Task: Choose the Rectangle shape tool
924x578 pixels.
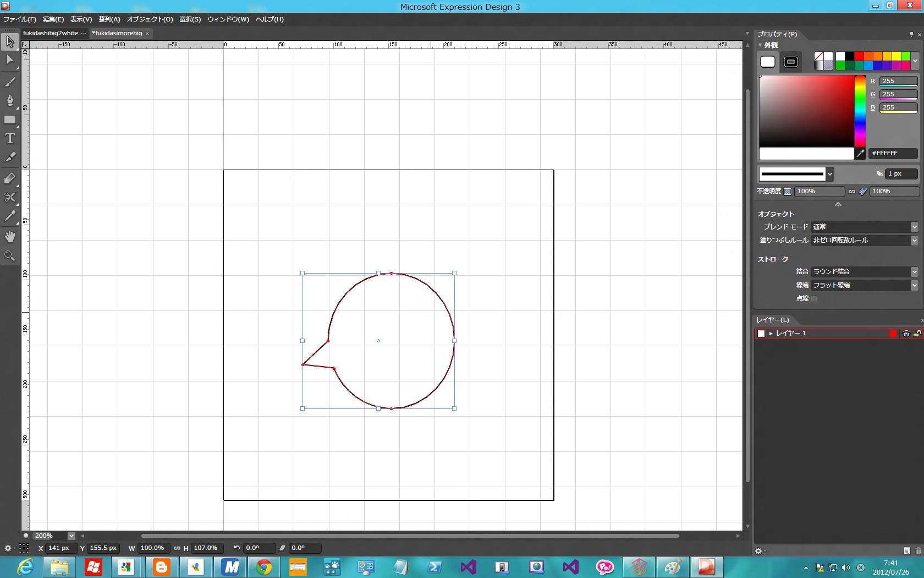Action: [x=10, y=119]
